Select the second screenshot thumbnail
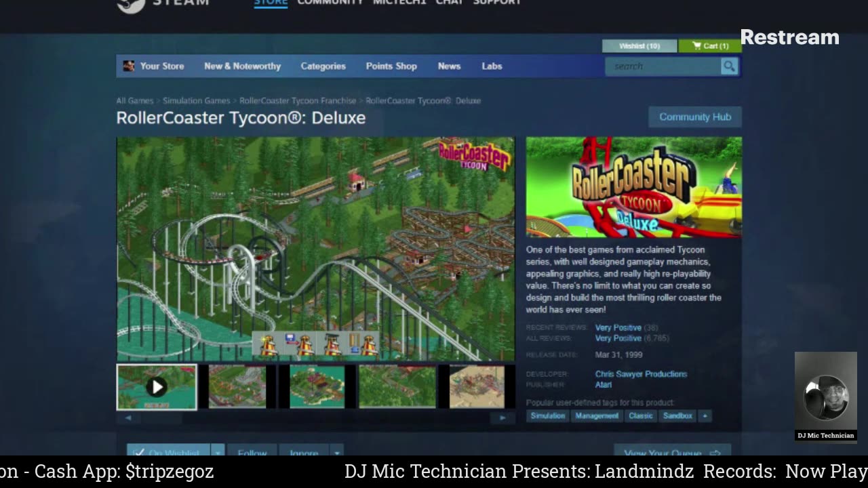868x488 pixels. pyautogui.click(x=238, y=387)
